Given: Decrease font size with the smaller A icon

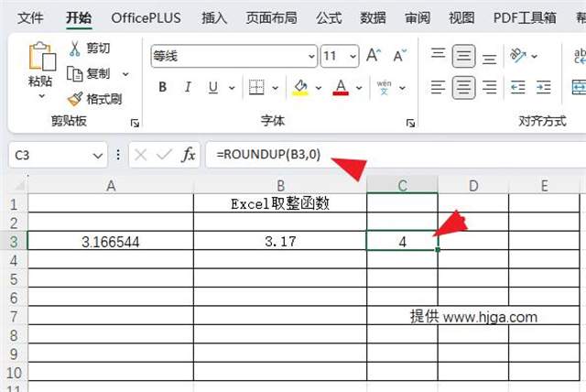Looking at the screenshot, I should pyautogui.click(x=399, y=56).
